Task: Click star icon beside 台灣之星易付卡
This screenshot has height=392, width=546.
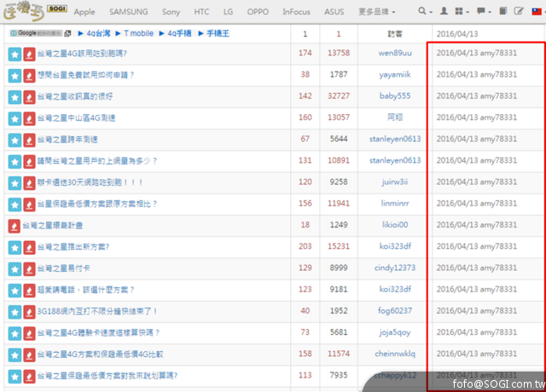Action: pyautogui.click(x=15, y=268)
